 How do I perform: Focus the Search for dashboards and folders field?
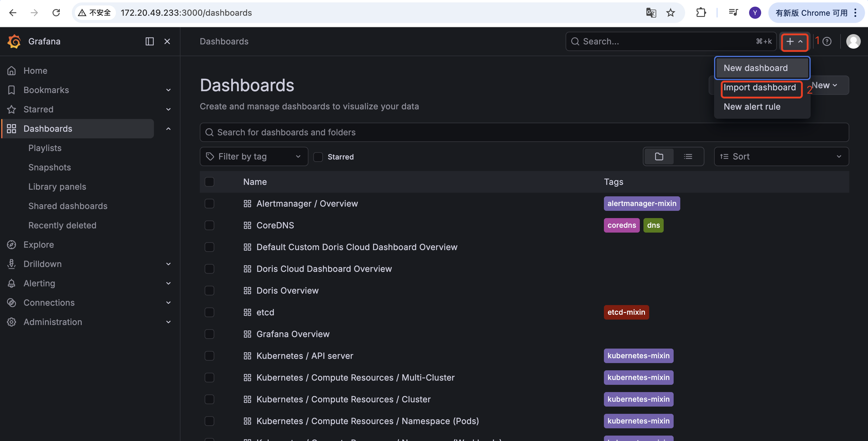pos(524,132)
